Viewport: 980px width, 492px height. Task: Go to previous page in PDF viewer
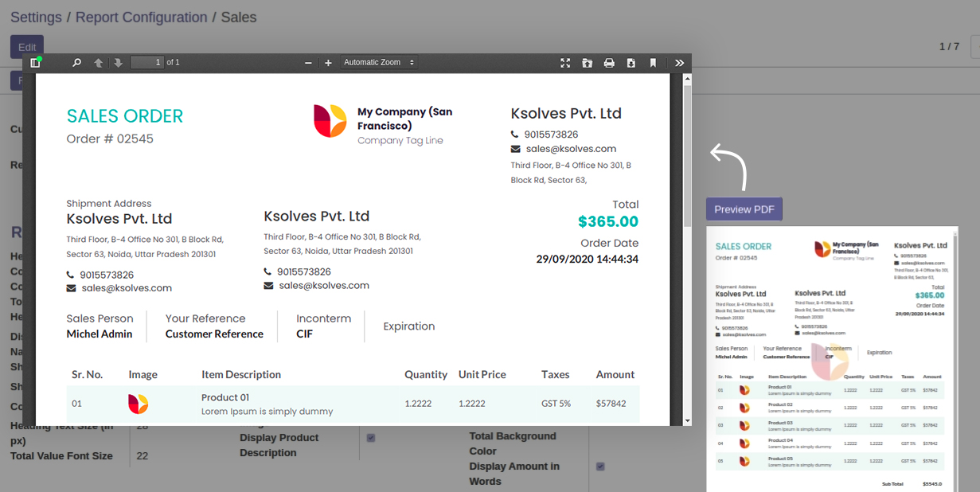click(x=99, y=62)
